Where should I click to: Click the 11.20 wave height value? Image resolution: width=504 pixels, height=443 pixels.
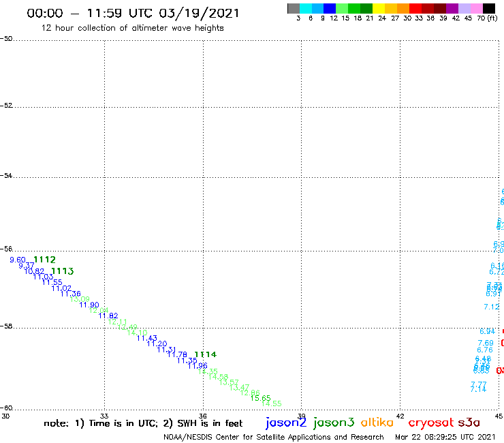point(157,343)
